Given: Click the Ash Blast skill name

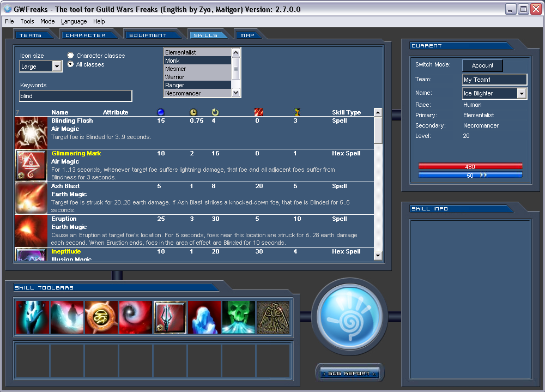Looking at the screenshot, I should pos(66,186).
